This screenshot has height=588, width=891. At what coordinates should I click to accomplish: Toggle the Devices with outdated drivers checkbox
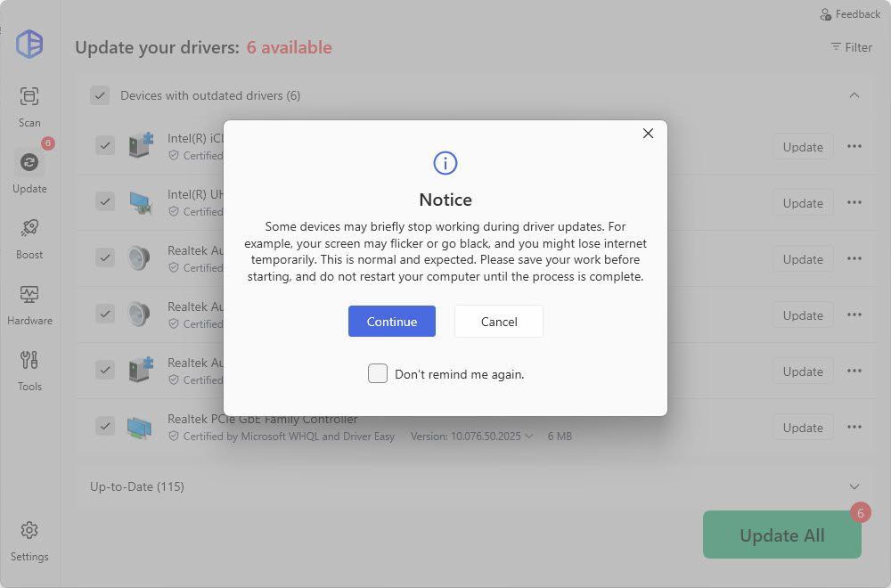(100, 95)
